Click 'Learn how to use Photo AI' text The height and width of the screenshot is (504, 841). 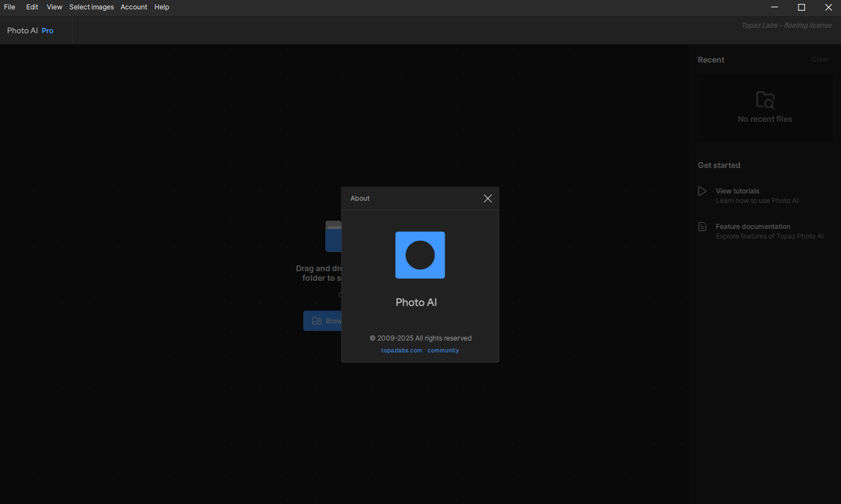(x=757, y=201)
